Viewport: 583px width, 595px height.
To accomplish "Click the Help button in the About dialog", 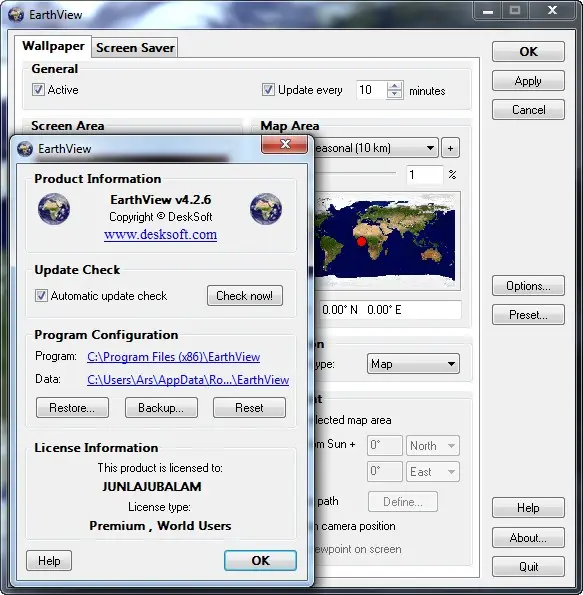I will tap(49, 560).
